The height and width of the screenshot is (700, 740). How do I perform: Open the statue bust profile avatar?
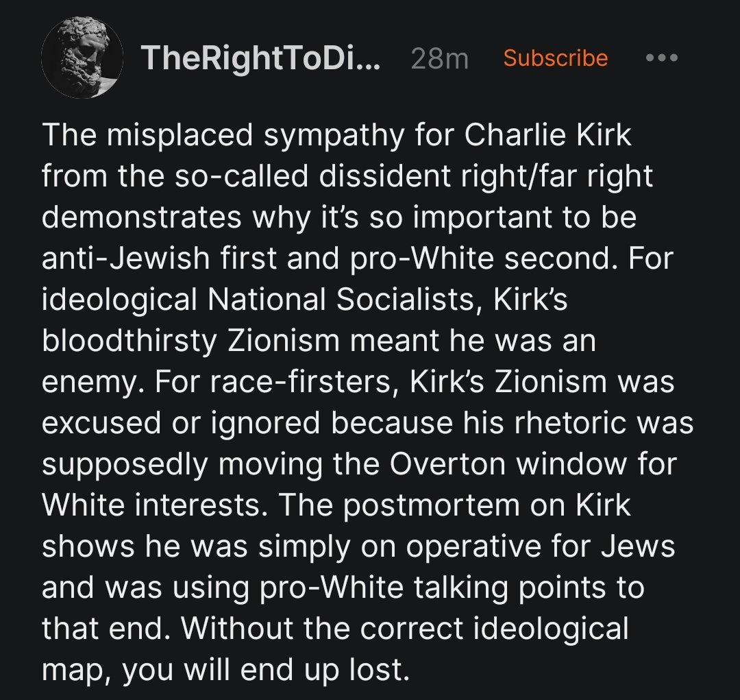[82, 58]
